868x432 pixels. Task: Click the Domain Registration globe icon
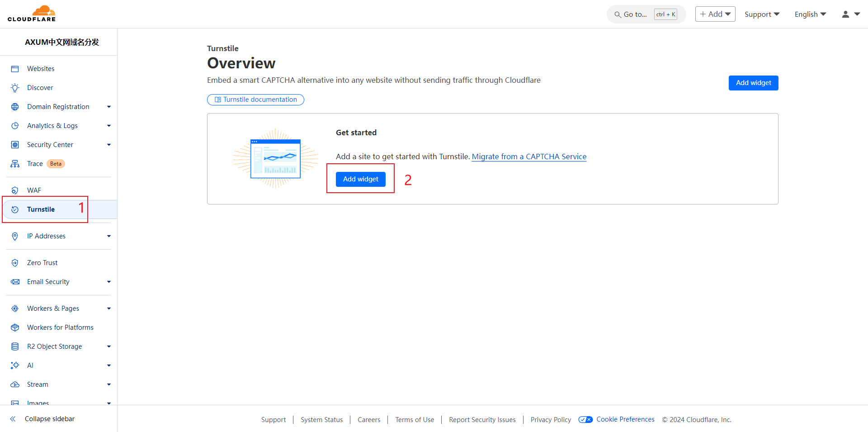pyautogui.click(x=15, y=107)
